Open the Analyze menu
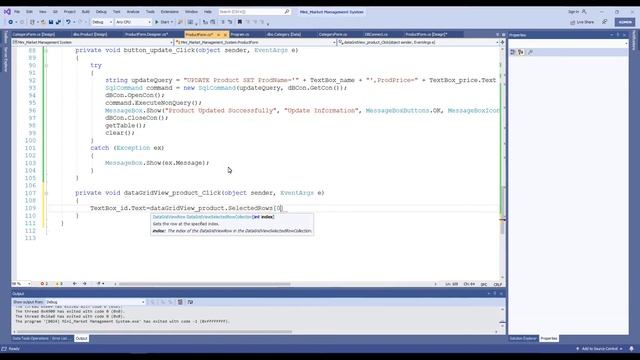The image size is (640, 360). coord(133,12)
